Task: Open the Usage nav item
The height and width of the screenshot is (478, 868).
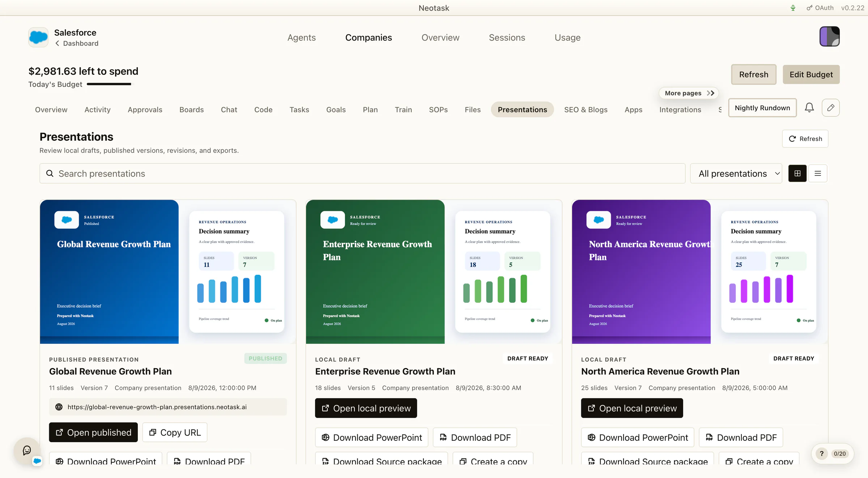Action: [567, 38]
